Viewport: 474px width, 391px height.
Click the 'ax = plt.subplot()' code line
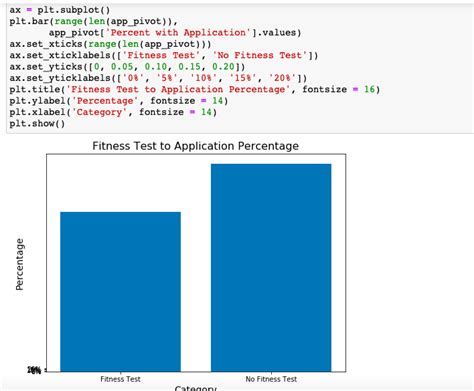tap(60, 10)
